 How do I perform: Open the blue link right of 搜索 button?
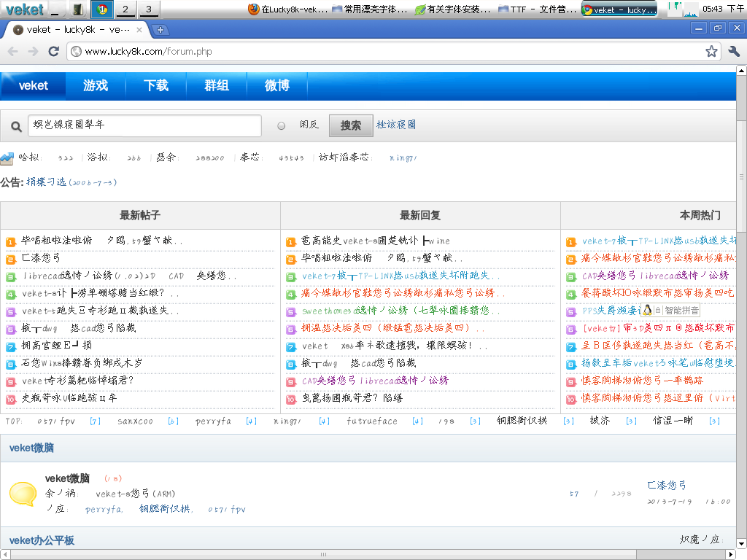click(x=396, y=125)
